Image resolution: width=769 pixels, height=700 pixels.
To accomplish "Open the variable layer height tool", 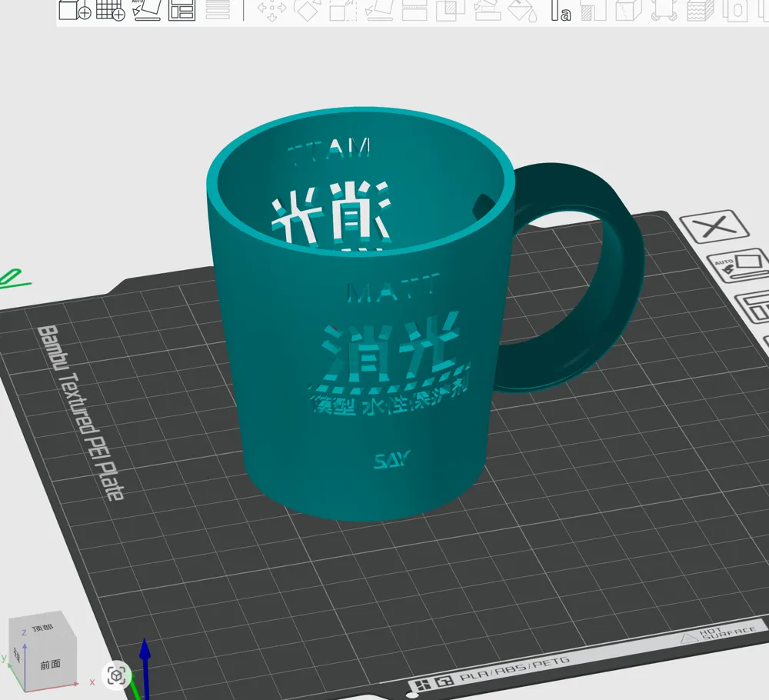I will 218,9.
